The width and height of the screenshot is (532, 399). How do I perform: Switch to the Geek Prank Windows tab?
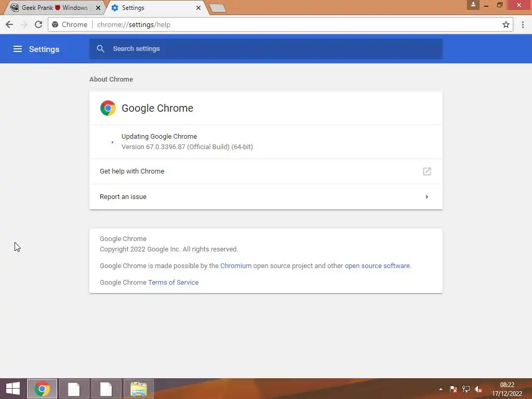[54, 7]
